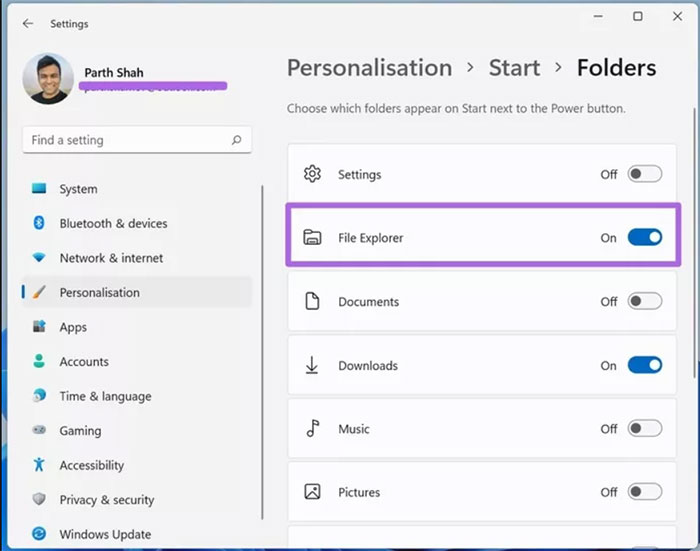Image resolution: width=700 pixels, height=551 pixels.
Task: Click the Accessibility figure icon
Action: [x=39, y=465]
